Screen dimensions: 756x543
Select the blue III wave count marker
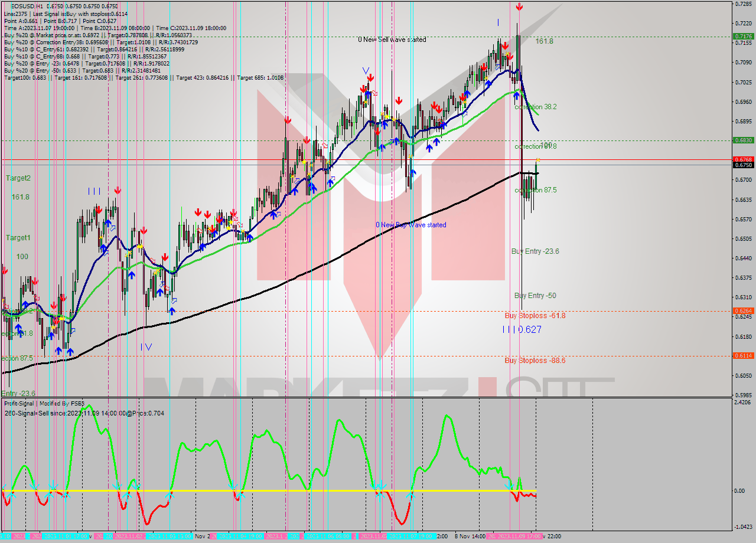(93, 191)
